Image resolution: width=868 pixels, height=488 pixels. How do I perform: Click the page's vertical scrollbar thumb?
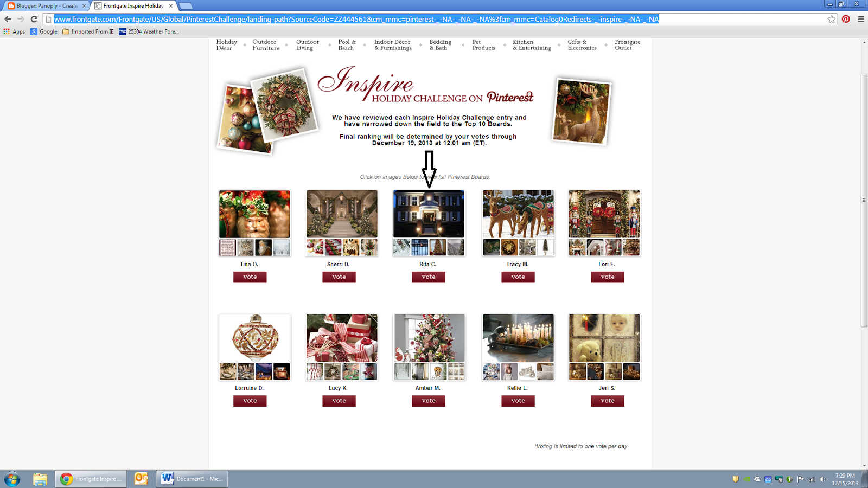tap(864, 200)
